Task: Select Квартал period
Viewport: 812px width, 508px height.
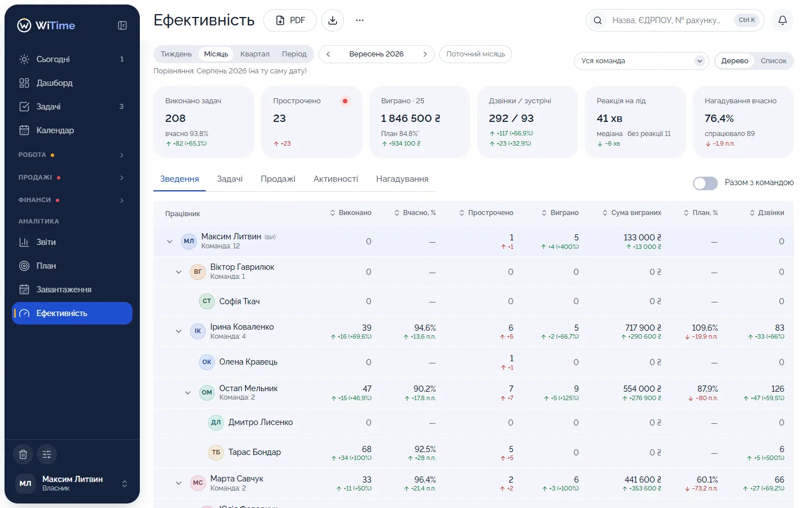Action: [x=255, y=54]
